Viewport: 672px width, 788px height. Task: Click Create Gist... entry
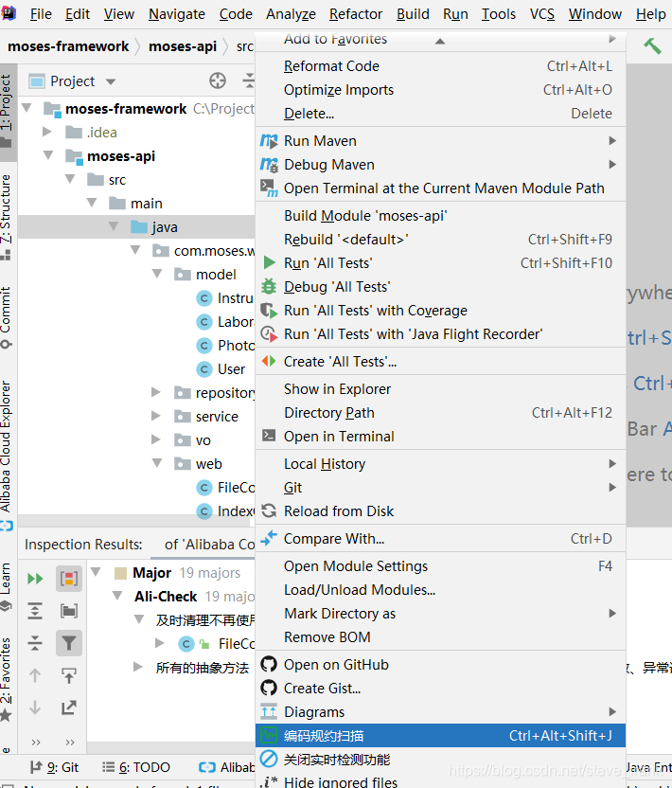click(x=440, y=689)
